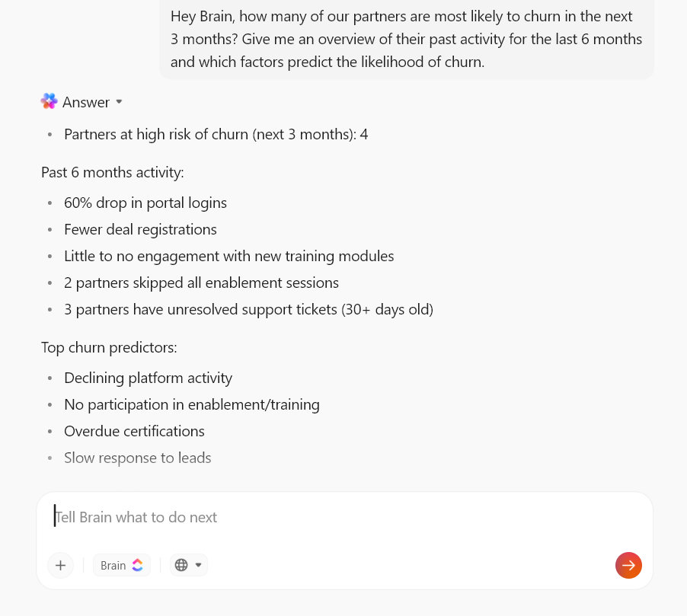Click the "Answer" label text
Image resolution: width=687 pixels, height=616 pixels.
point(86,102)
